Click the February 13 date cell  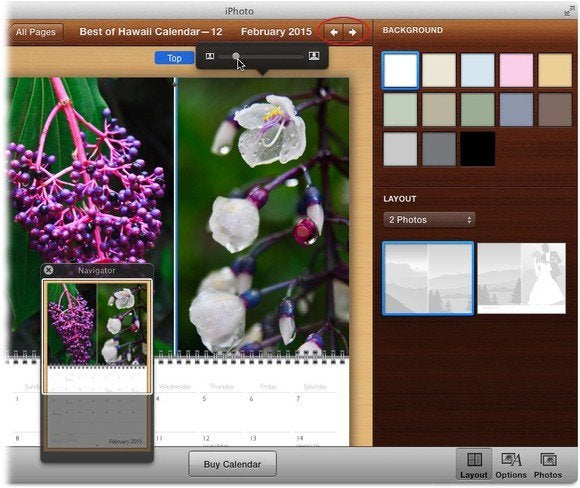tap(269, 440)
